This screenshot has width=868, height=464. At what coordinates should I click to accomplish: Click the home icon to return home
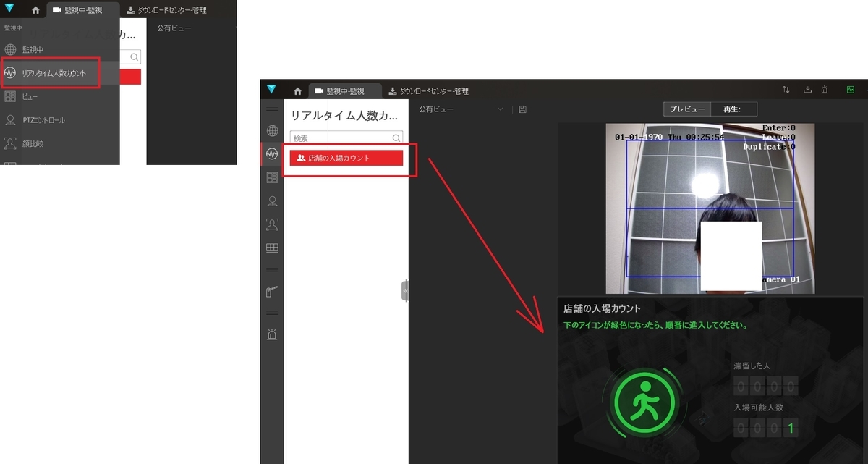[x=297, y=90]
